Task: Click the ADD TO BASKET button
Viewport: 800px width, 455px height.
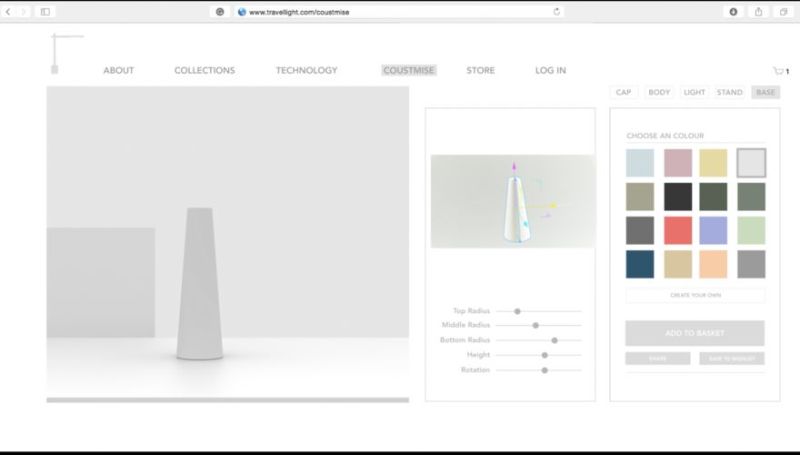Action: (695, 333)
